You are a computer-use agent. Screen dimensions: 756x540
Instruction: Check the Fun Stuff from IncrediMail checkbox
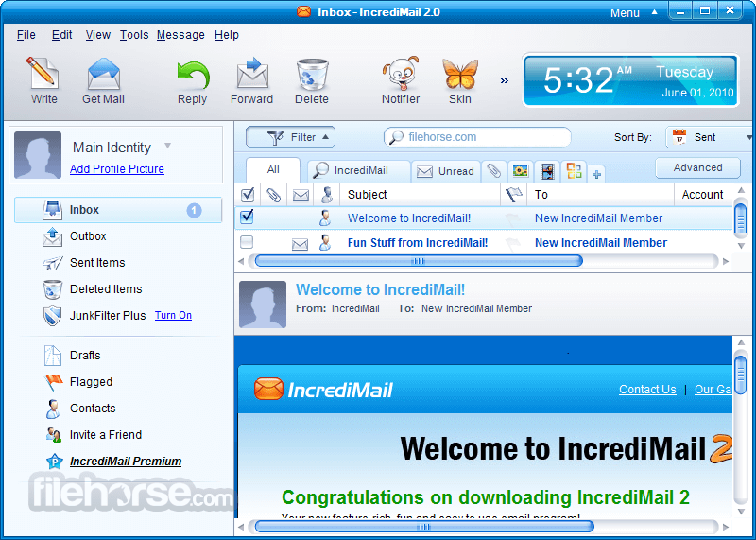(247, 243)
